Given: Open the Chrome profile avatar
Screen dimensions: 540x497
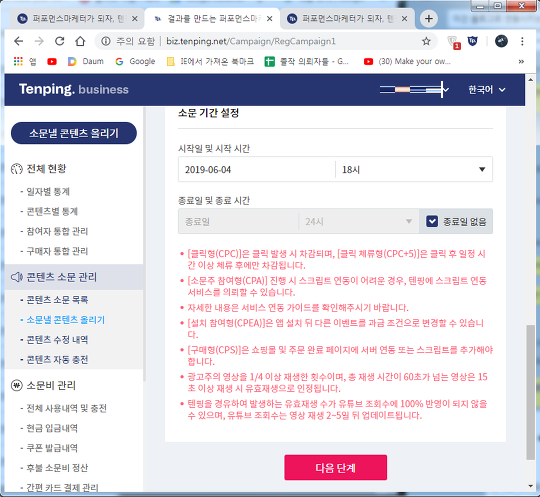Looking at the screenshot, I should [501, 41].
